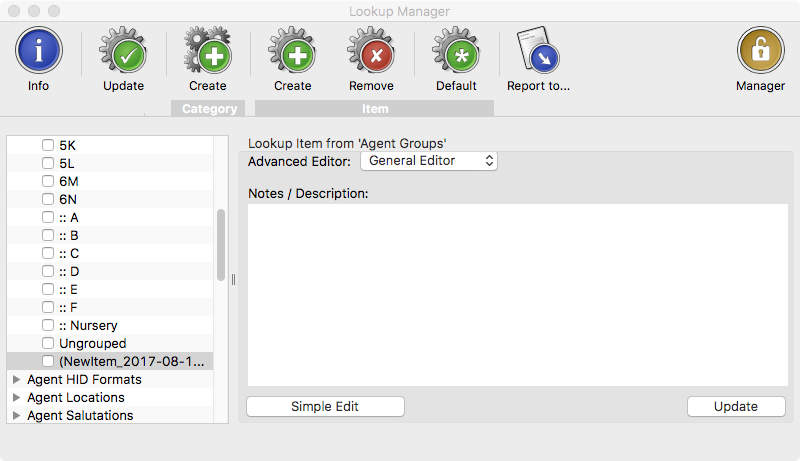Toggle the :: D checkbox
800x461 pixels.
pyautogui.click(x=48, y=271)
